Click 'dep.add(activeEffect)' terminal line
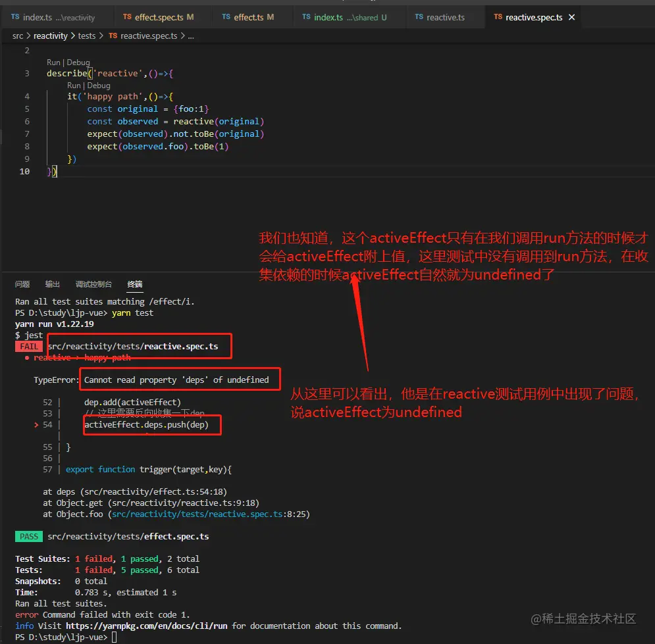This screenshot has height=644, width=655. (x=132, y=403)
